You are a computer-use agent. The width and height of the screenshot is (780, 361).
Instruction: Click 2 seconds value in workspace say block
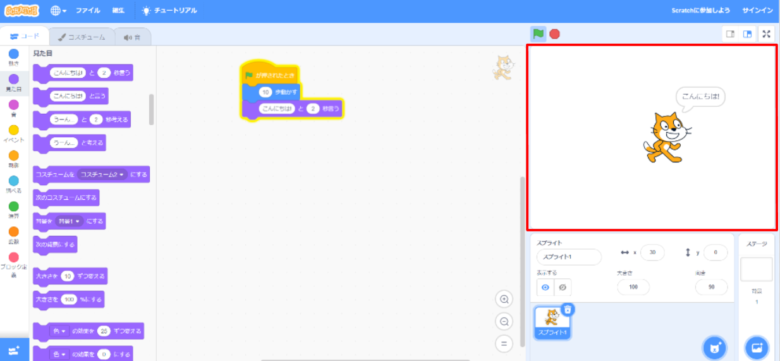(312, 108)
